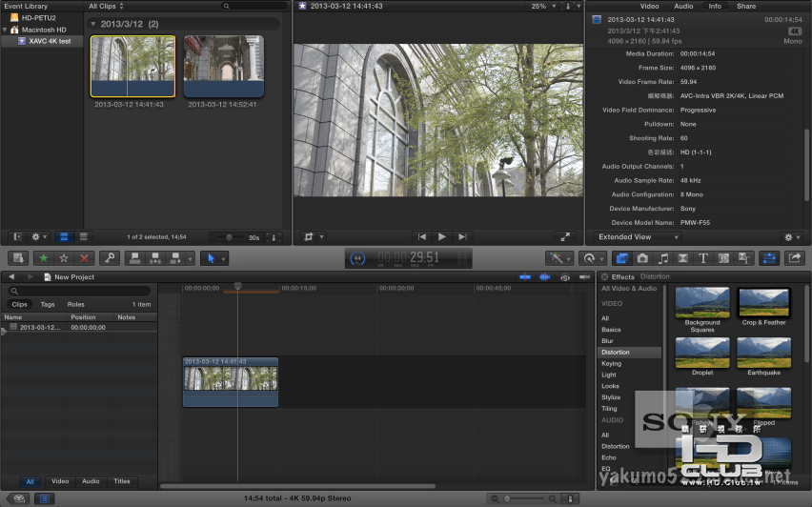Switch Event Browser to list view
This screenshot has height=507, width=812.
[83, 236]
